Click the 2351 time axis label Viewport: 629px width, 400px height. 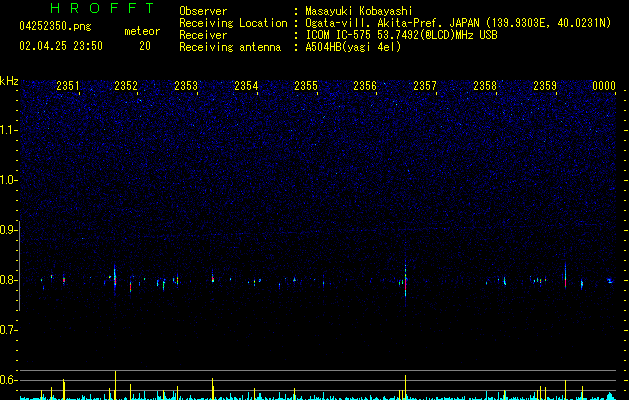pyautogui.click(x=68, y=85)
